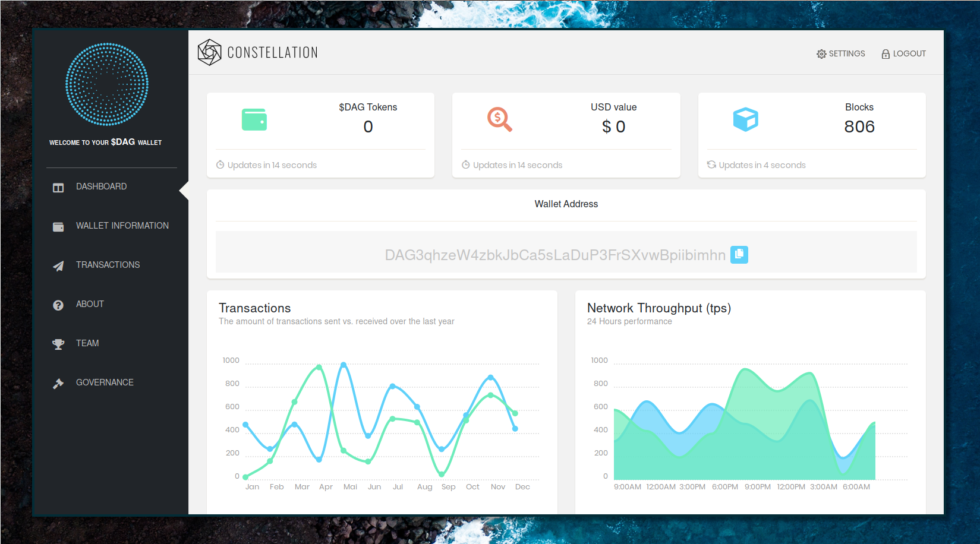Click the Settings gear icon
This screenshot has width=980, height=544.
[x=821, y=54]
